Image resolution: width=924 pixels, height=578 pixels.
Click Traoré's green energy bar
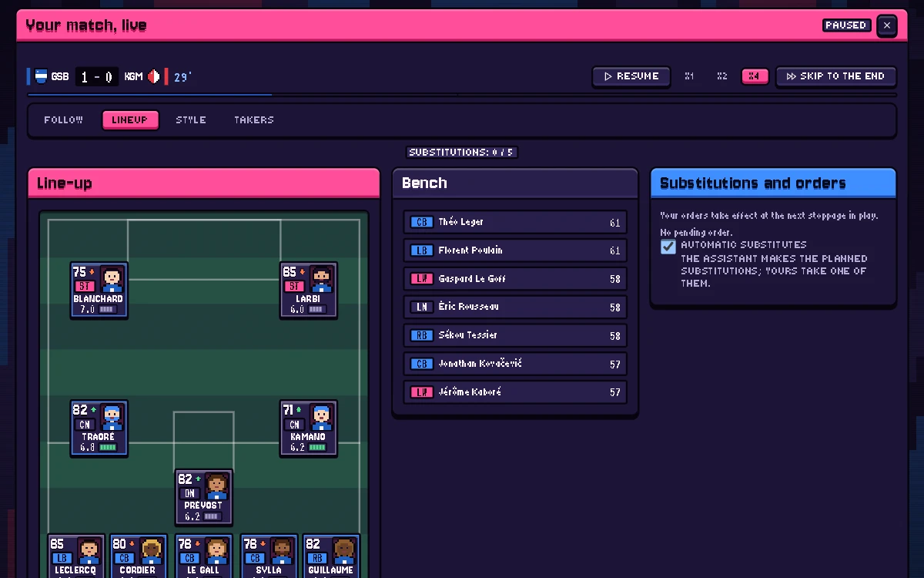(107, 447)
